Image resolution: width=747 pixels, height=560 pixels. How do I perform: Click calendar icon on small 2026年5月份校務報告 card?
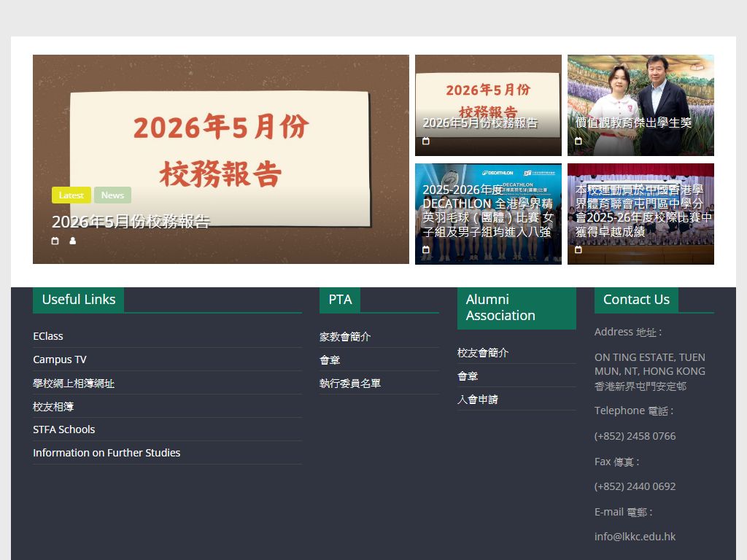coord(426,141)
